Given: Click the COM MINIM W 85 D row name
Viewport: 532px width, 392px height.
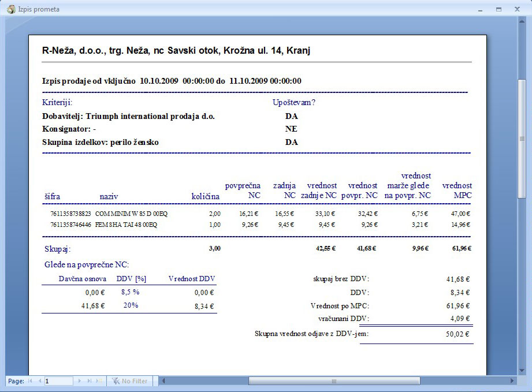Looking at the screenshot, I should tap(126, 214).
